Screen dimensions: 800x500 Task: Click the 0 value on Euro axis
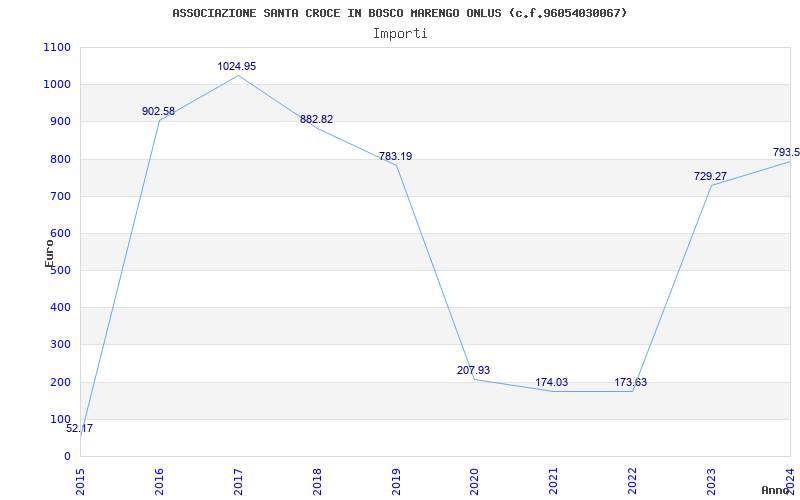(67, 457)
